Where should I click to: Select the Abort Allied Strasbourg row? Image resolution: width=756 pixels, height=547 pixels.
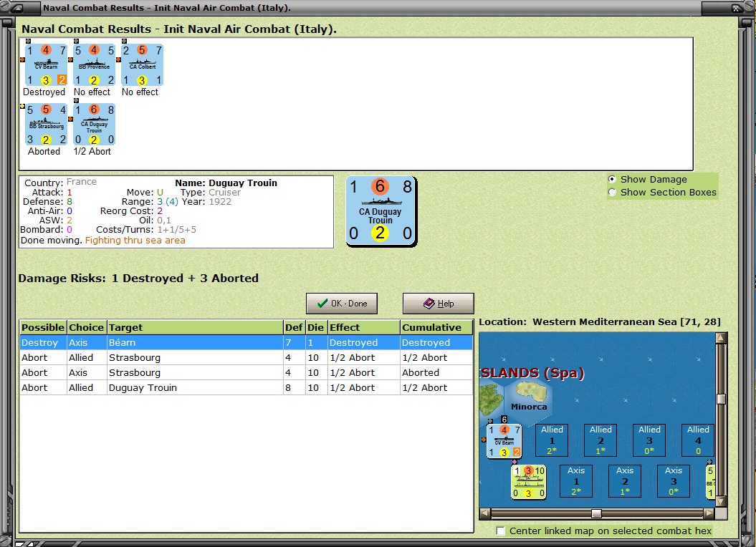tap(246, 357)
